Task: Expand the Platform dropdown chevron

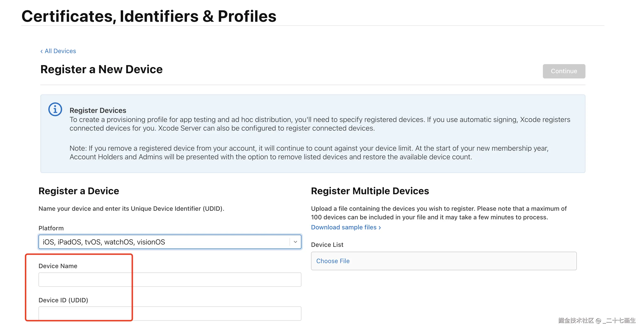Action: click(x=295, y=242)
